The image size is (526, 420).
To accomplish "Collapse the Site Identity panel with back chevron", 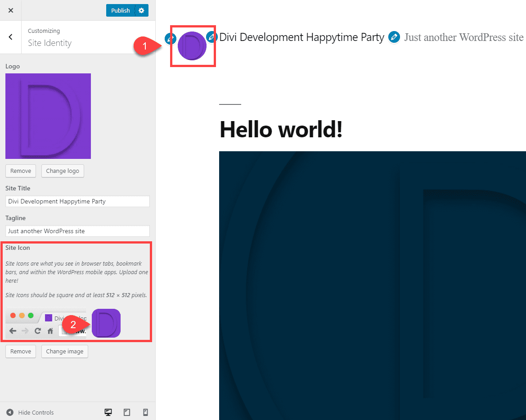I will pyautogui.click(x=10, y=37).
